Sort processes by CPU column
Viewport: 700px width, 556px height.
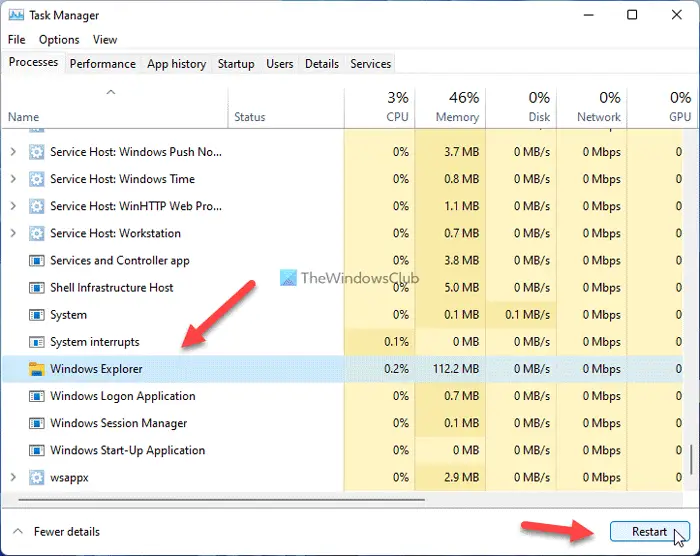point(379,108)
